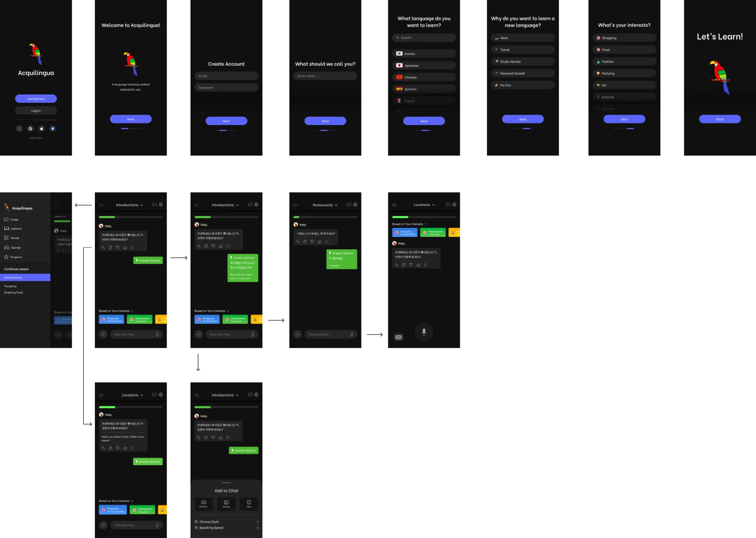Select Japanese language option
This screenshot has height=538, width=756.
[424, 65]
